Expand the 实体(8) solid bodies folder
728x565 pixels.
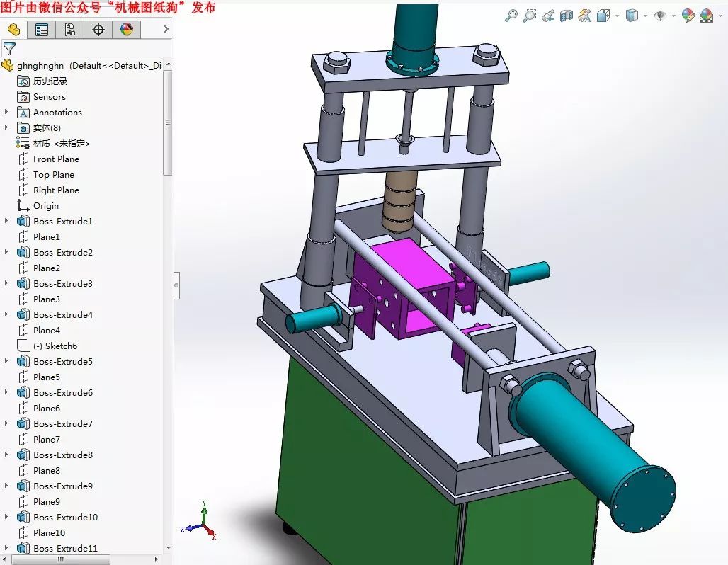(6, 127)
